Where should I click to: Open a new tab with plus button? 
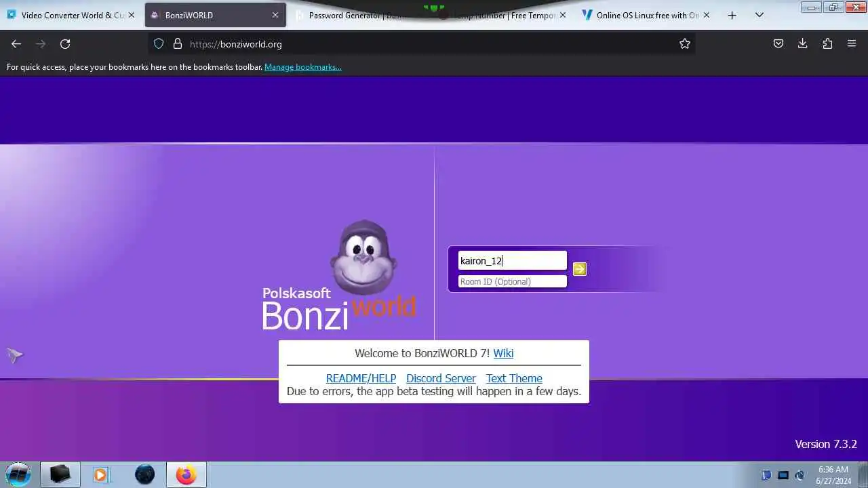point(732,15)
